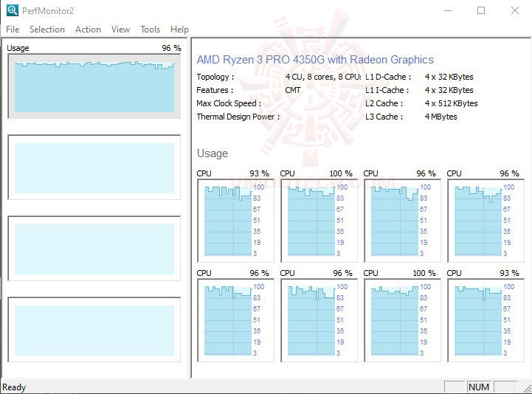The width and height of the screenshot is (532, 394).
Task: Click the AMD Ryzen 3 PRO 4350G title
Action: [x=315, y=60]
